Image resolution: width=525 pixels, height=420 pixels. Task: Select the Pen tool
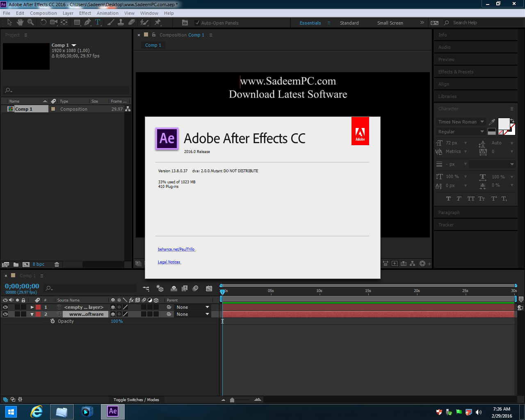[x=87, y=23]
